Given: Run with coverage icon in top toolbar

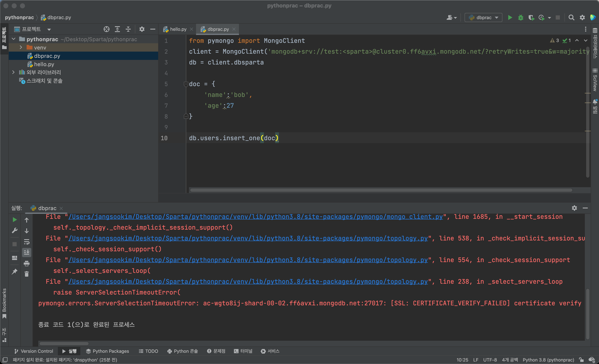Looking at the screenshot, I should click(531, 17).
